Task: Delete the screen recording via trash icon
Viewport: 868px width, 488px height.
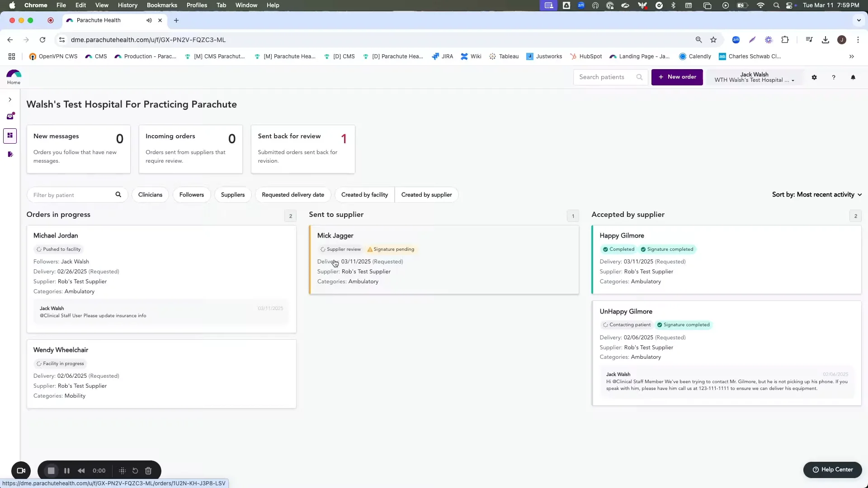Action: point(148,471)
